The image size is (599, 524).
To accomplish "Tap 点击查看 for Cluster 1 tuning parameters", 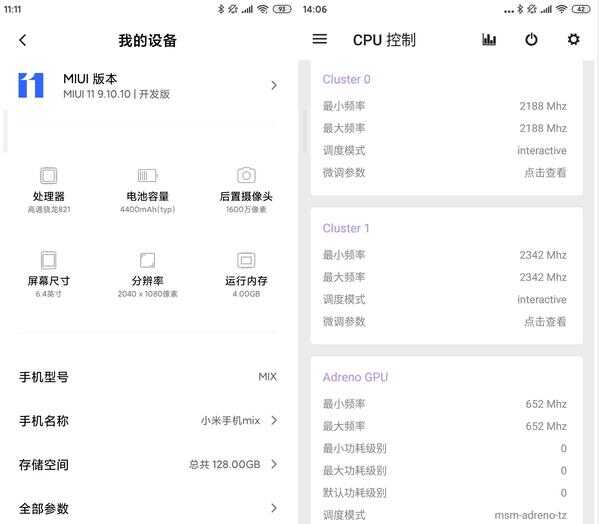I will (545, 322).
